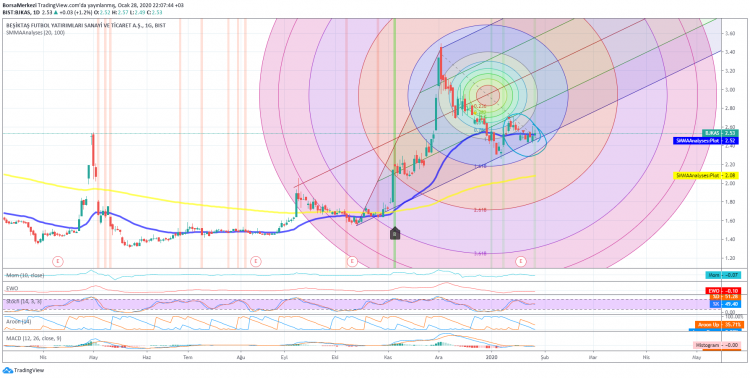The width and height of the screenshot is (750, 378).
Task: Select the EWO indicator label
Action: pyautogui.click(x=11, y=289)
